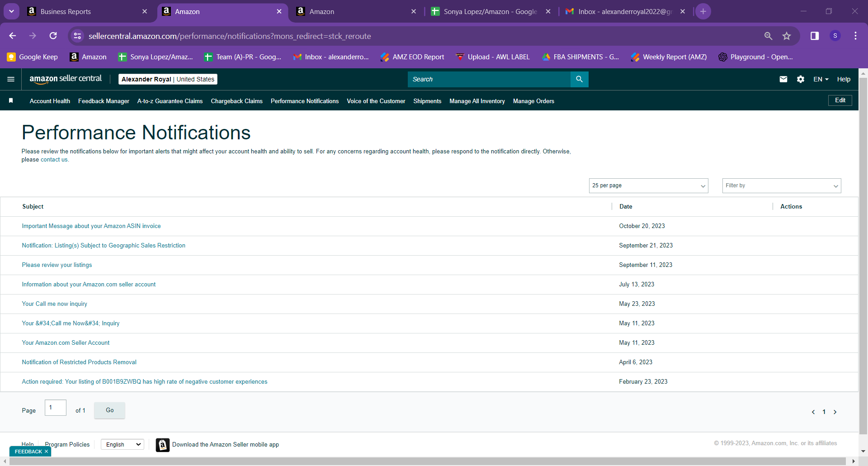Click the vertical page scrollbar
868x466 pixels.
(863, 257)
